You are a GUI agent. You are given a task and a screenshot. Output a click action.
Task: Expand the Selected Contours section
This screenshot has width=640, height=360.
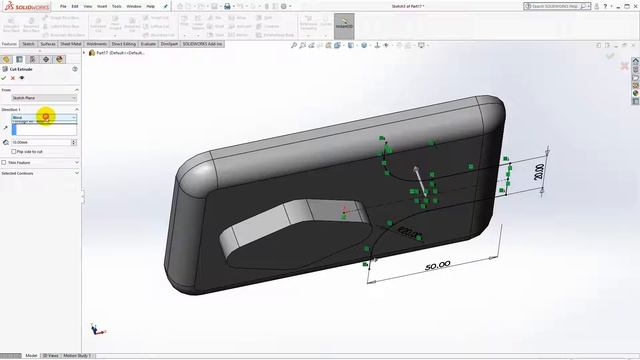click(76, 173)
